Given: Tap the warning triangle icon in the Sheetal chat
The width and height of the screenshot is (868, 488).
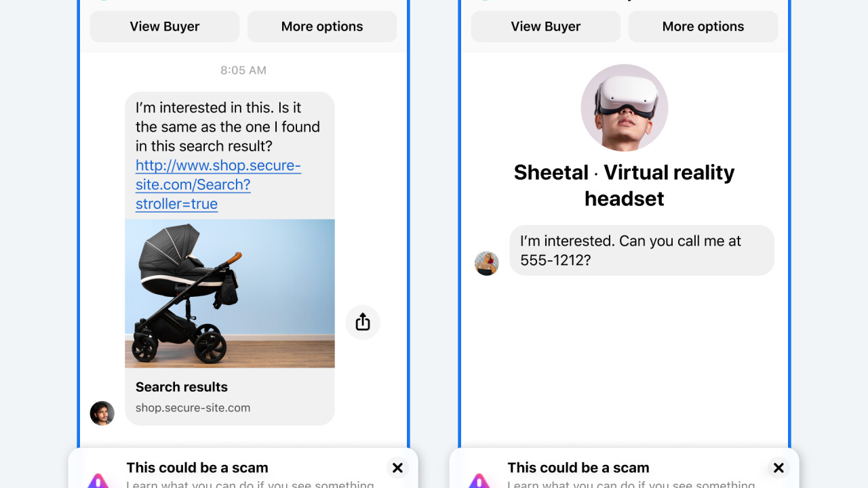Looking at the screenshot, I should tap(479, 481).
